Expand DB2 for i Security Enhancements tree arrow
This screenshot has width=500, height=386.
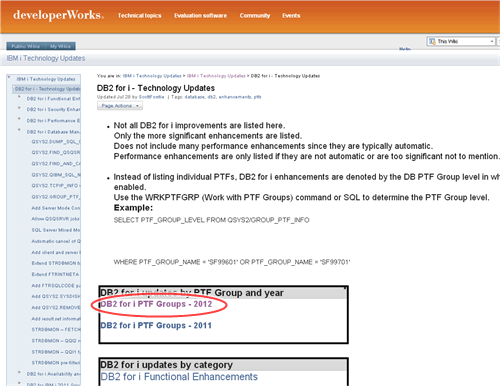(19, 108)
